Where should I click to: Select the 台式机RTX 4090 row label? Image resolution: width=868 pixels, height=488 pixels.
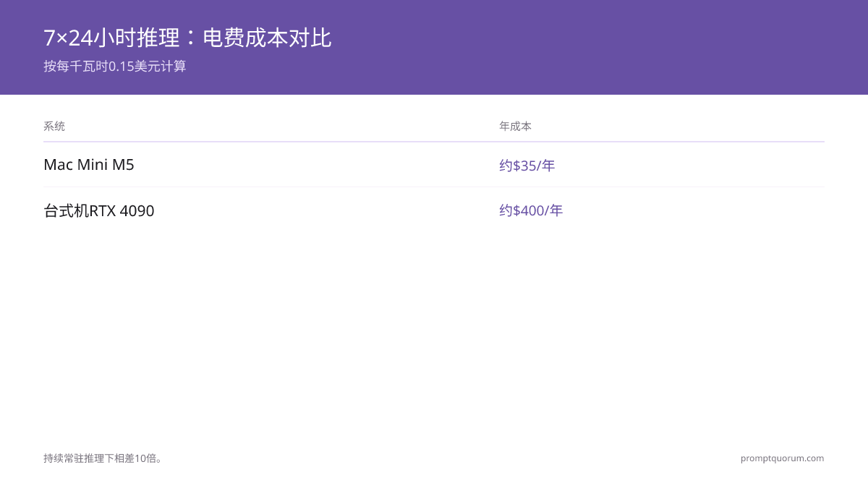pyautogui.click(x=99, y=211)
